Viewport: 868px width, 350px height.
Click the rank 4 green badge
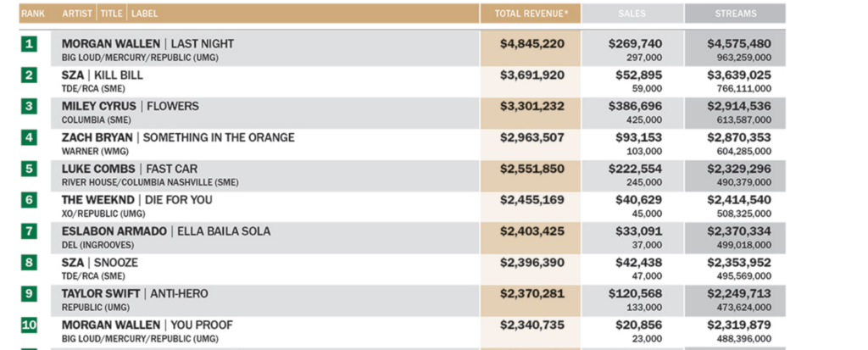(30, 137)
